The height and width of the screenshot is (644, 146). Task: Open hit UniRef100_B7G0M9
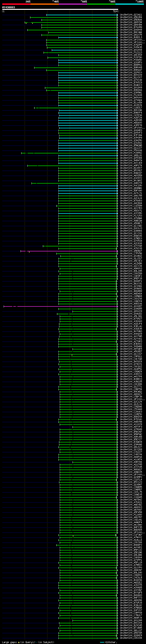pos(131,27)
